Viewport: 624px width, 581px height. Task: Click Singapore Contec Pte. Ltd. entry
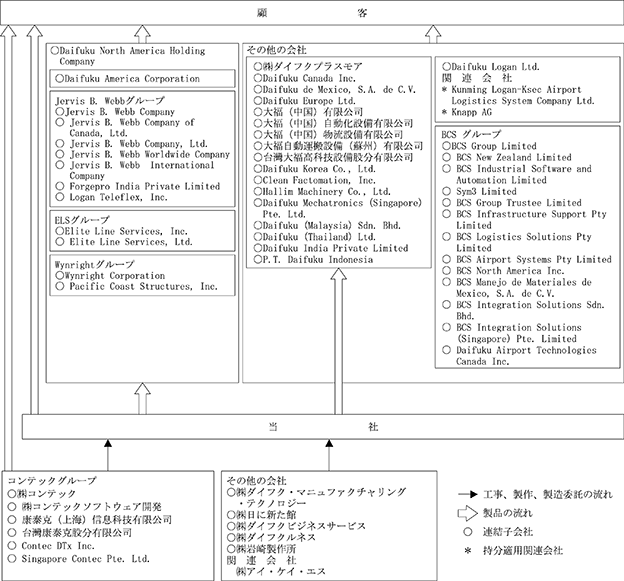(79, 559)
